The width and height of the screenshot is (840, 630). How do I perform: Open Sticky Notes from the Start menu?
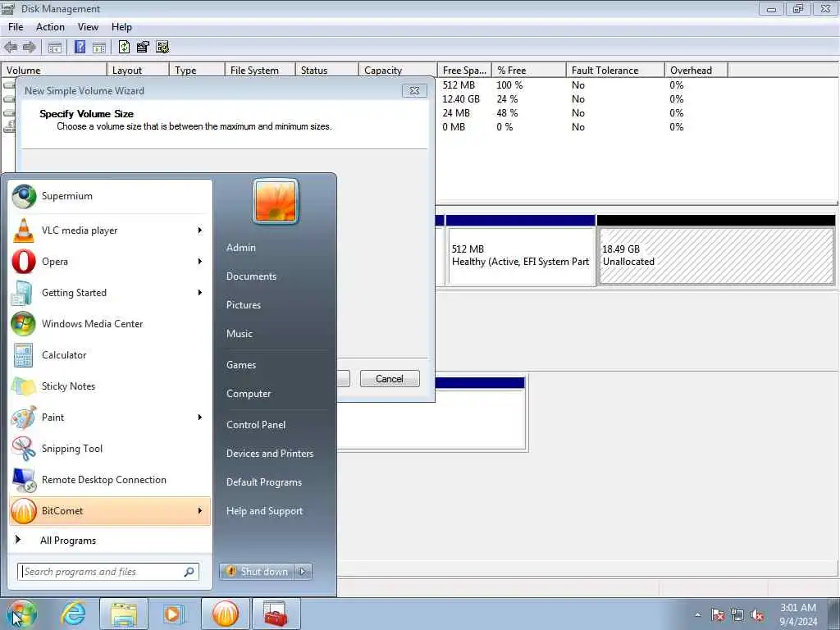110,386
